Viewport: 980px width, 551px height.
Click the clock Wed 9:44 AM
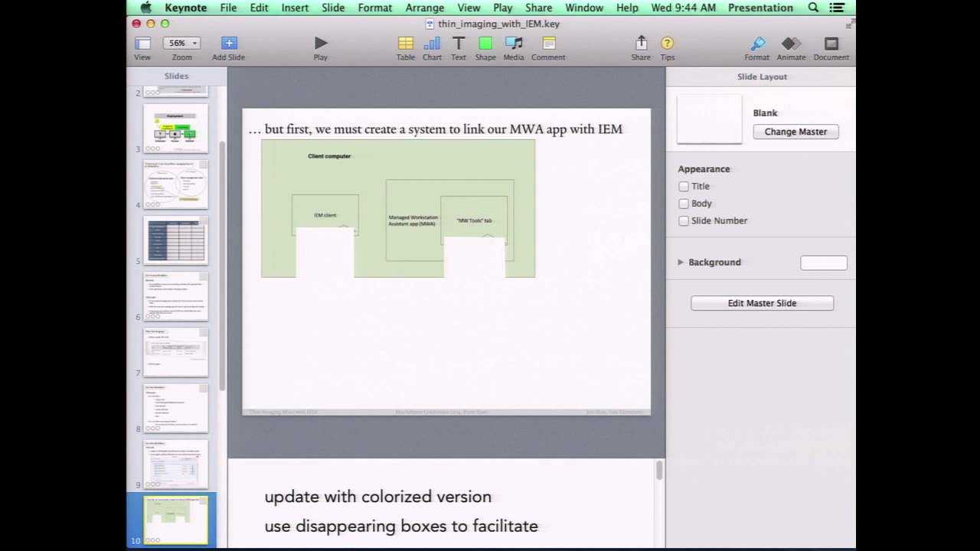684,8
